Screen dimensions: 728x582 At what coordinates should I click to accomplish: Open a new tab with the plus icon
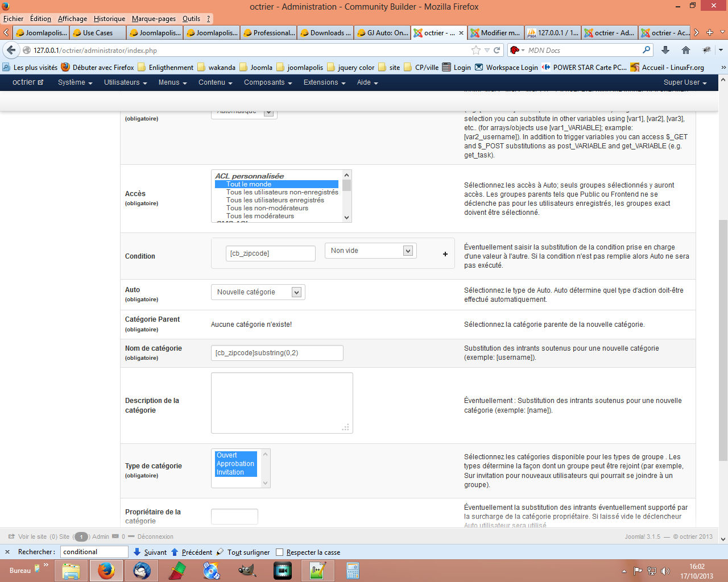[x=709, y=32]
